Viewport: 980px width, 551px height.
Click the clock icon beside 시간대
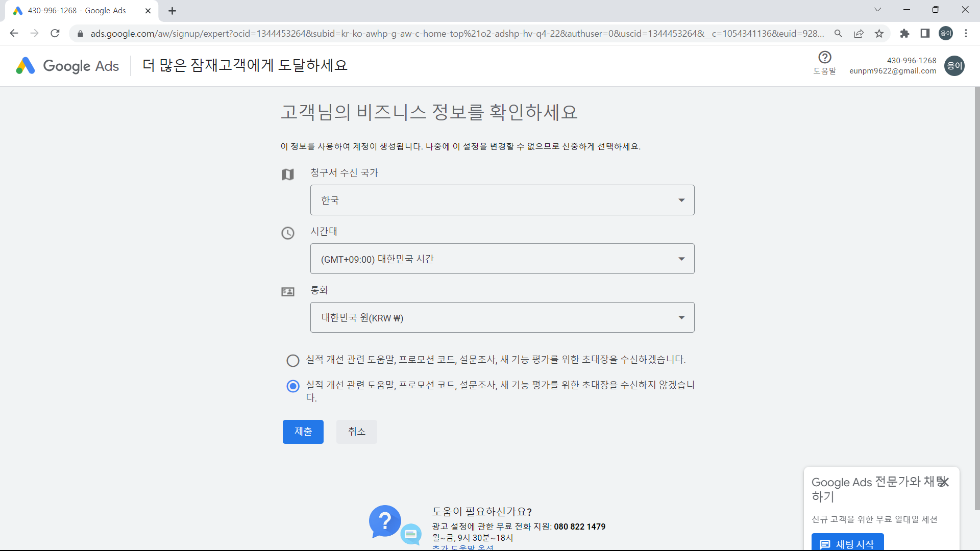click(x=288, y=233)
